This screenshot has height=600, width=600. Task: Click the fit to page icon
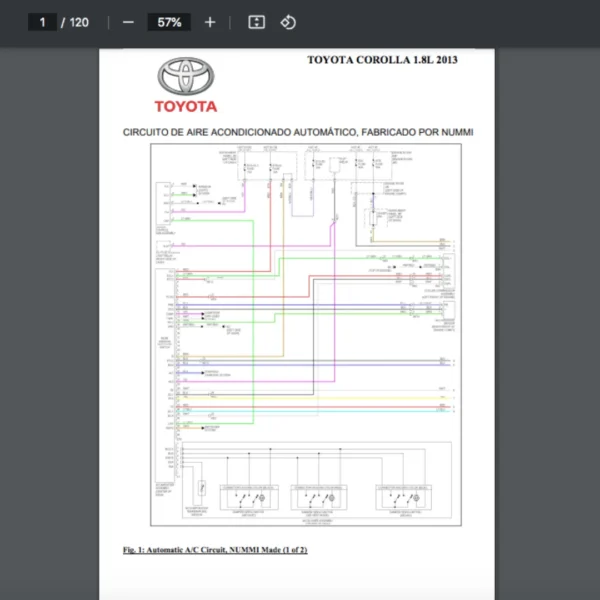click(x=256, y=22)
